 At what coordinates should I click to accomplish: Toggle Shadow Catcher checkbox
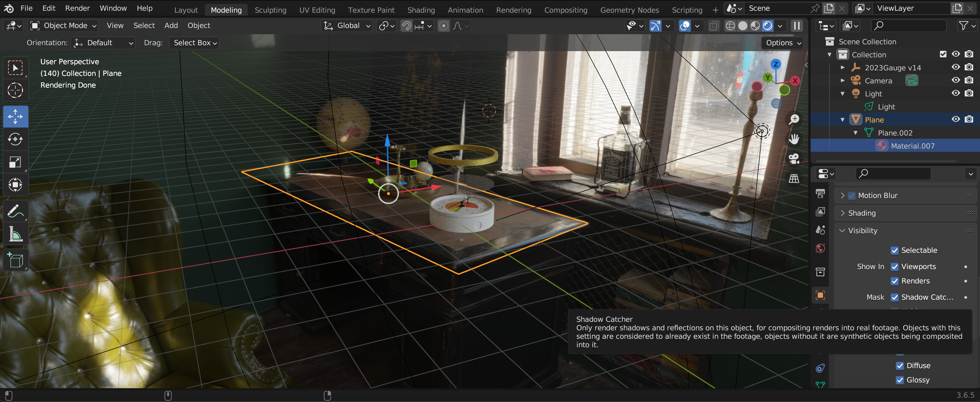(895, 297)
